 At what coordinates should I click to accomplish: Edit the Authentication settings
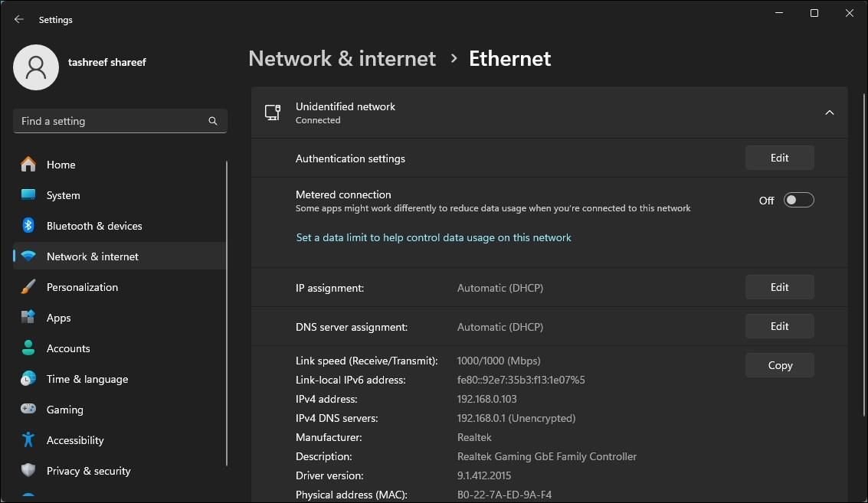(x=779, y=158)
